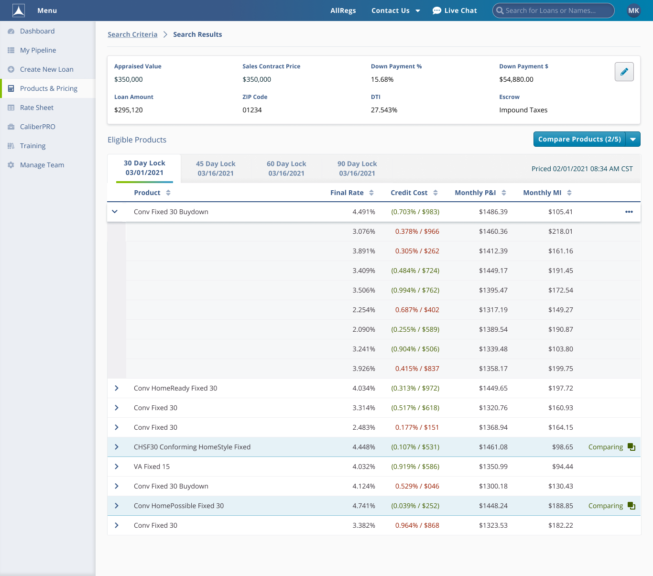Go to Rate Sheet in sidebar

37,107
